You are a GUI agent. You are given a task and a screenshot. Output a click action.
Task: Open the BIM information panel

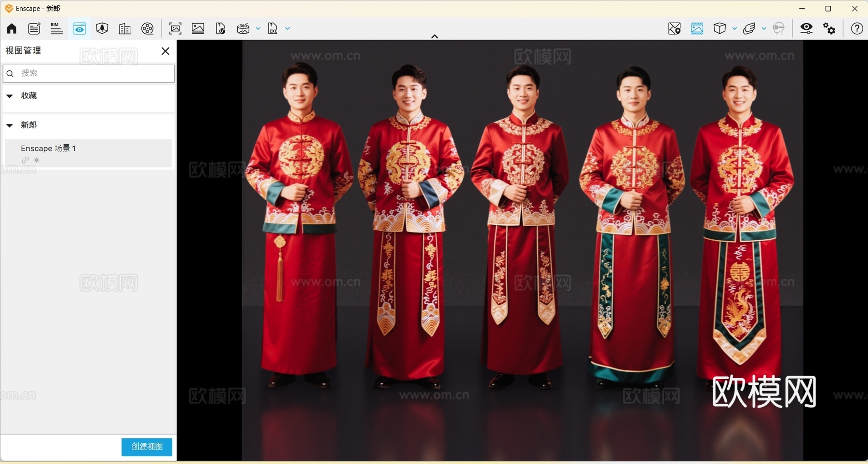click(56, 28)
